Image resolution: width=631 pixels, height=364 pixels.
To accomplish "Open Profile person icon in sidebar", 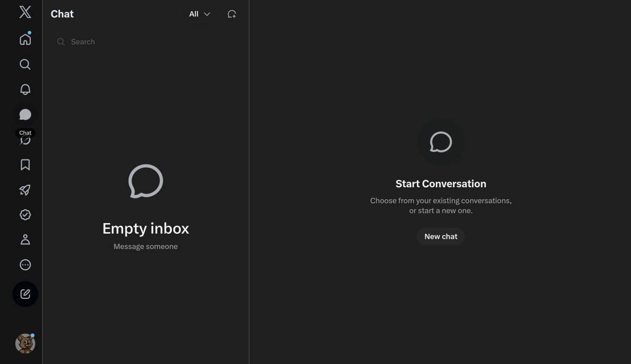I will (x=25, y=240).
